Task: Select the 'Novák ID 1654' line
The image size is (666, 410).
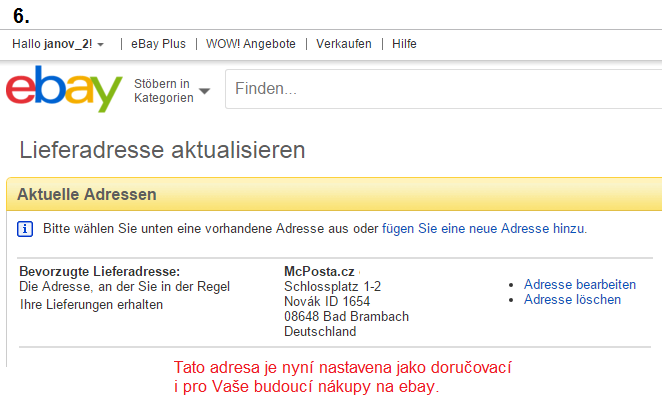Action: 327,301
